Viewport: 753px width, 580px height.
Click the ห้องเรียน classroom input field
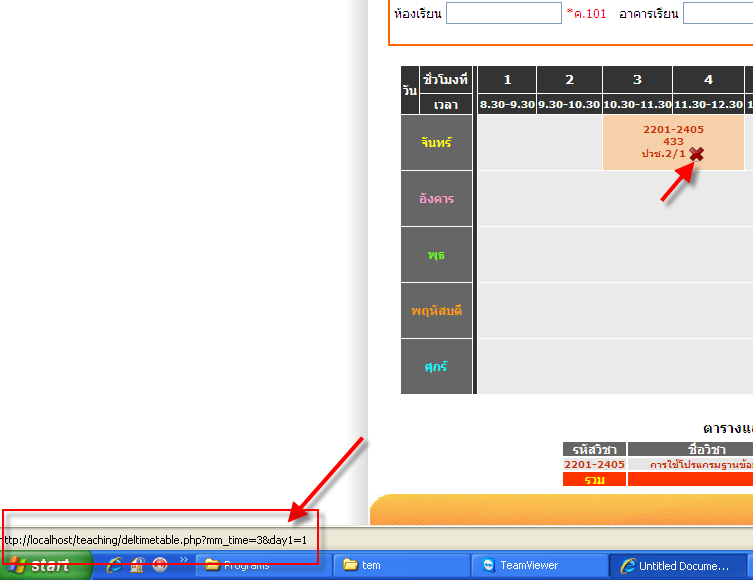[504, 13]
